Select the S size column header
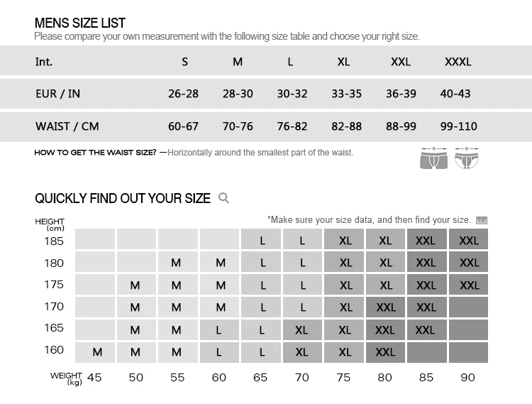This screenshot has width=532, height=404. [184, 62]
